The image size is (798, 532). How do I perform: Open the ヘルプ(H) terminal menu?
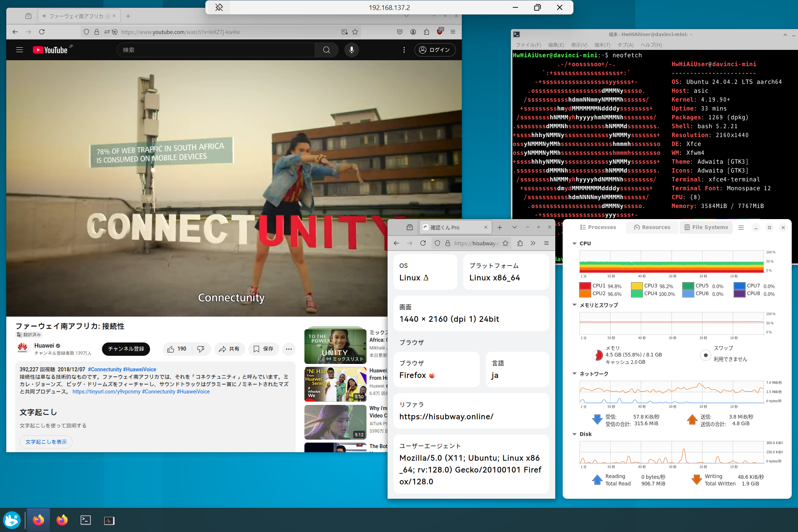pos(651,45)
